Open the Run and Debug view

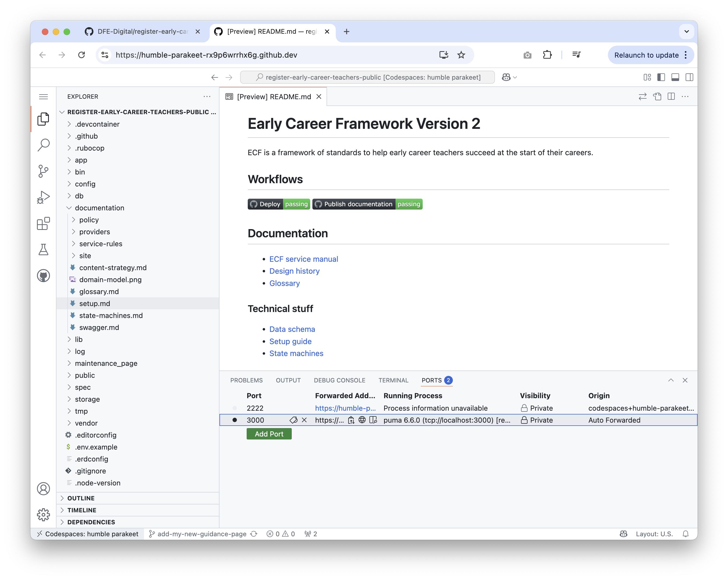tap(43, 197)
